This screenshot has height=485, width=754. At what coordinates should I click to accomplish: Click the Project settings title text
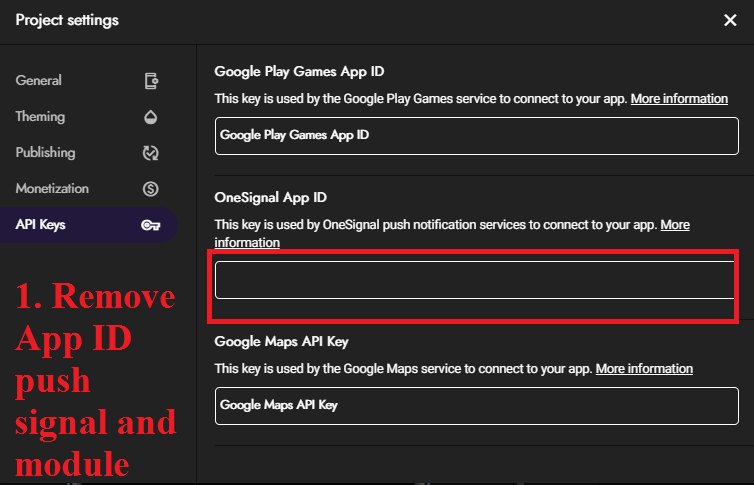pos(67,20)
